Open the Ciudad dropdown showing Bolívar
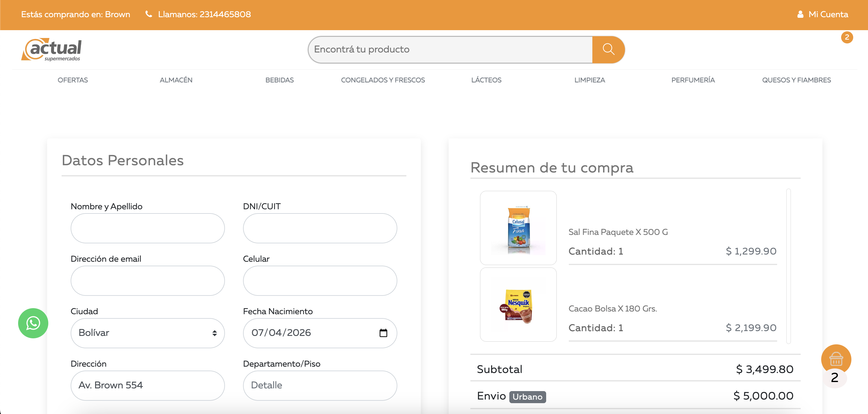 (147, 333)
